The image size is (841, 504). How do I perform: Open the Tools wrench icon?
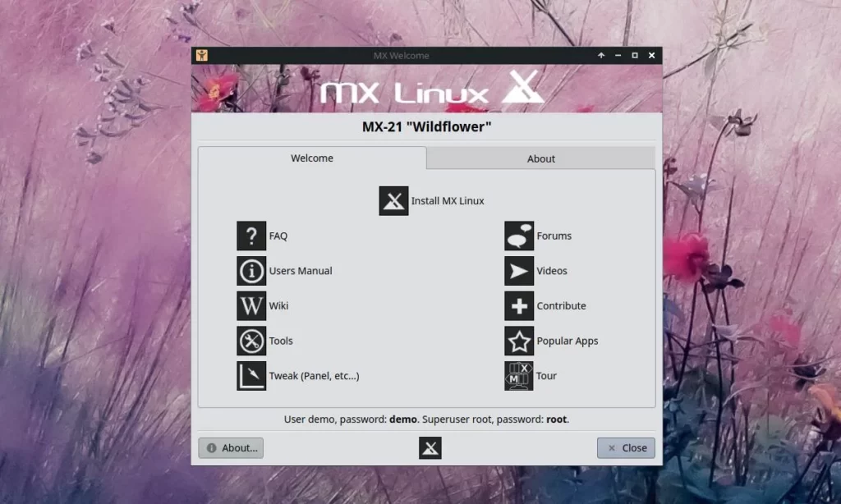pos(251,341)
